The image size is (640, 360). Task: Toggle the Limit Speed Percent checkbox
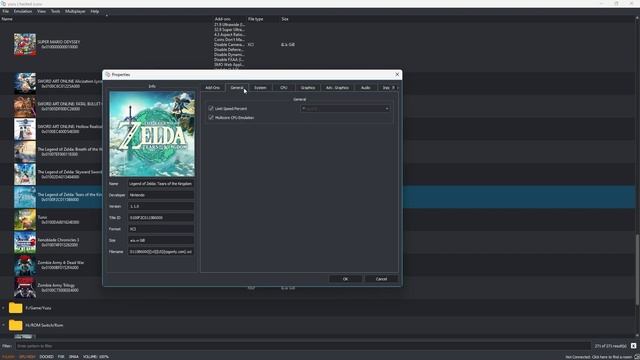click(x=211, y=108)
